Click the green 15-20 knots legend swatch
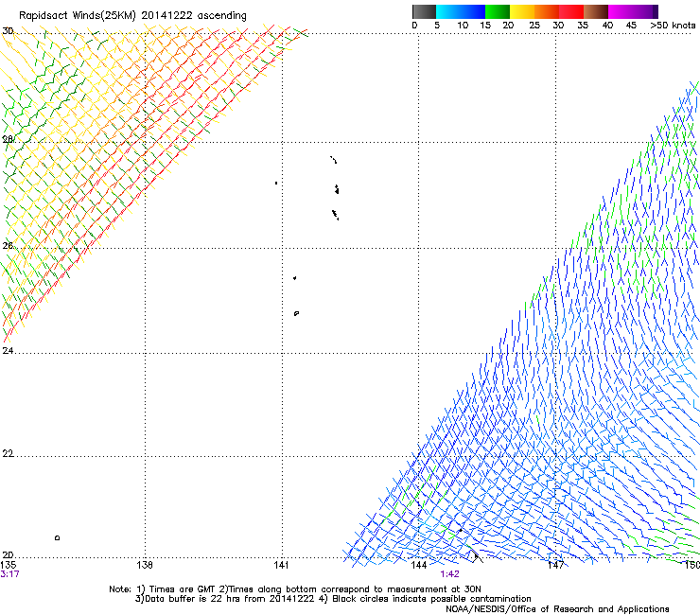The height and width of the screenshot is (615, 700). [498, 11]
